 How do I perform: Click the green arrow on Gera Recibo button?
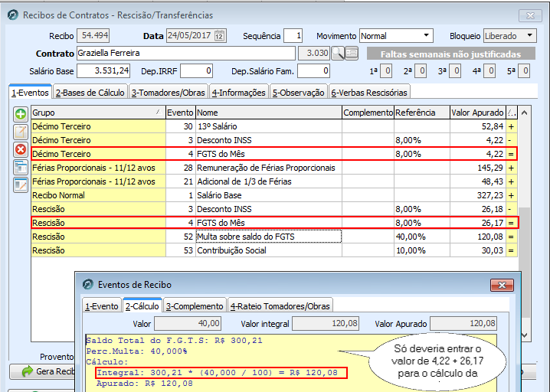[28, 371]
